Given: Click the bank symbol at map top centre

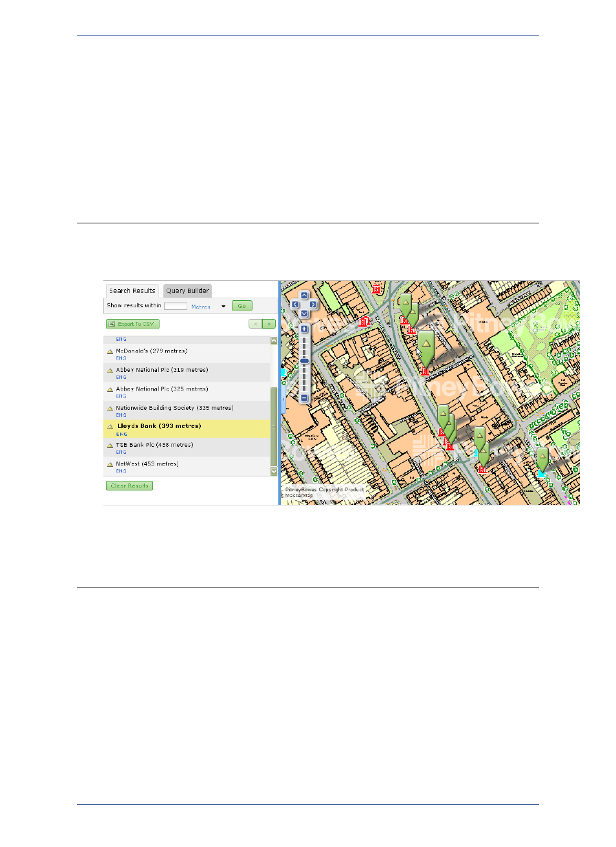Looking at the screenshot, I should pos(376,289).
